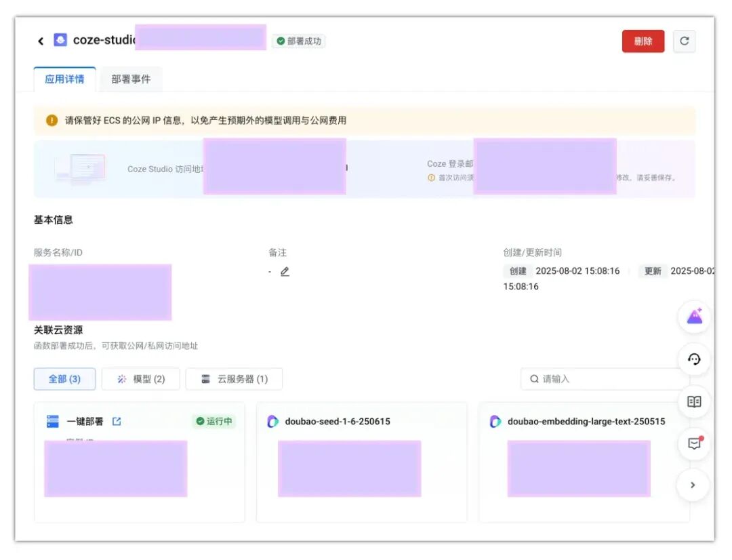Click the ECS public IP warning message text
The width and height of the screenshot is (732, 560).
coord(205,121)
